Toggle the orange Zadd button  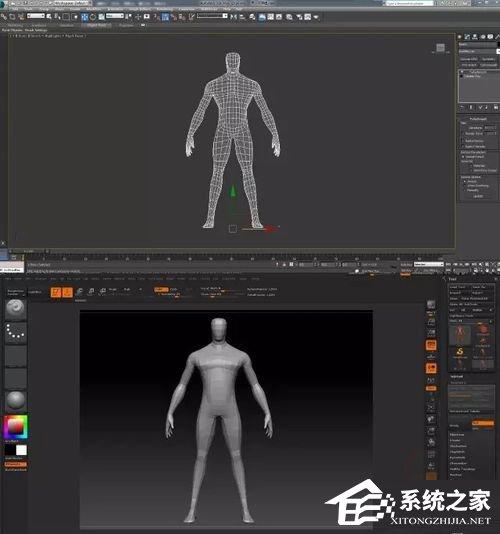(x=161, y=289)
